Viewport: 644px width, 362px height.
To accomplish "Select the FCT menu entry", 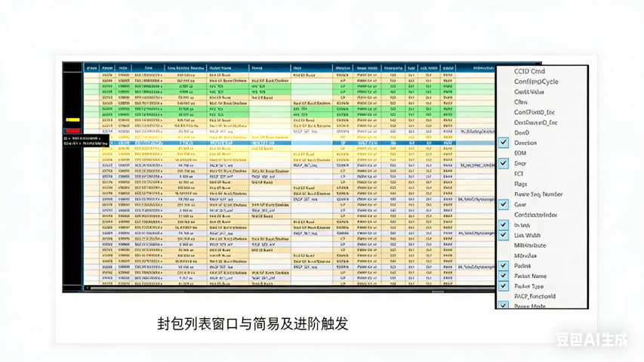I will click(x=519, y=174).
